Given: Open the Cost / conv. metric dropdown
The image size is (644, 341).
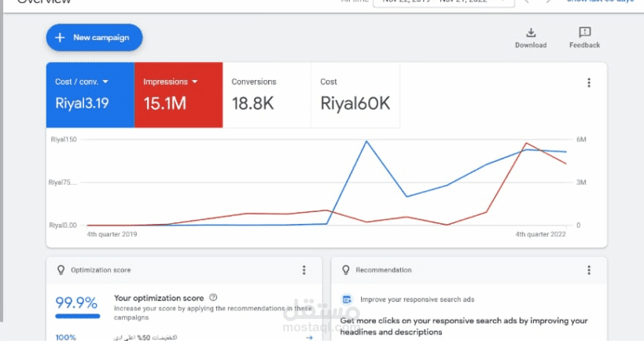Looking at the screenshot, I should pos(105,82).
